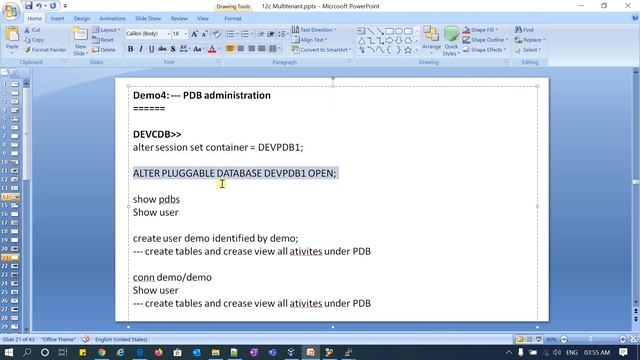Screen dimensions: 640x360
Task: Change the font color
Action: point(212,49)
